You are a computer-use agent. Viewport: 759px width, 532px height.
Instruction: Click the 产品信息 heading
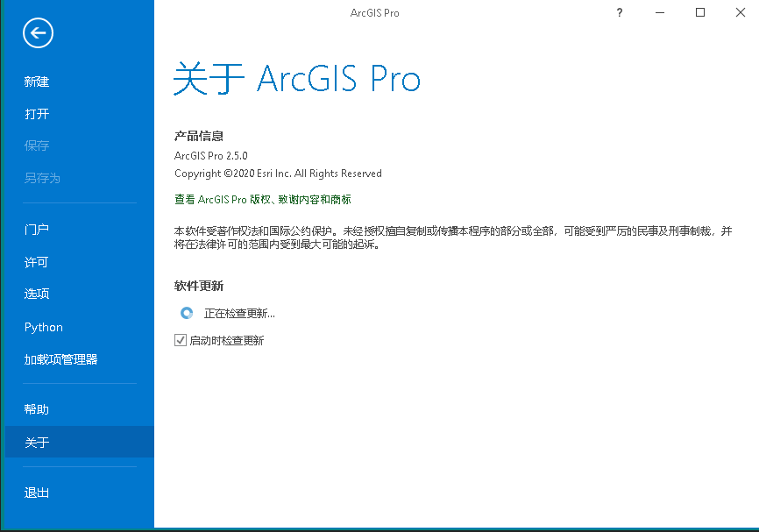pyautogui.click(x=199, y=136)
